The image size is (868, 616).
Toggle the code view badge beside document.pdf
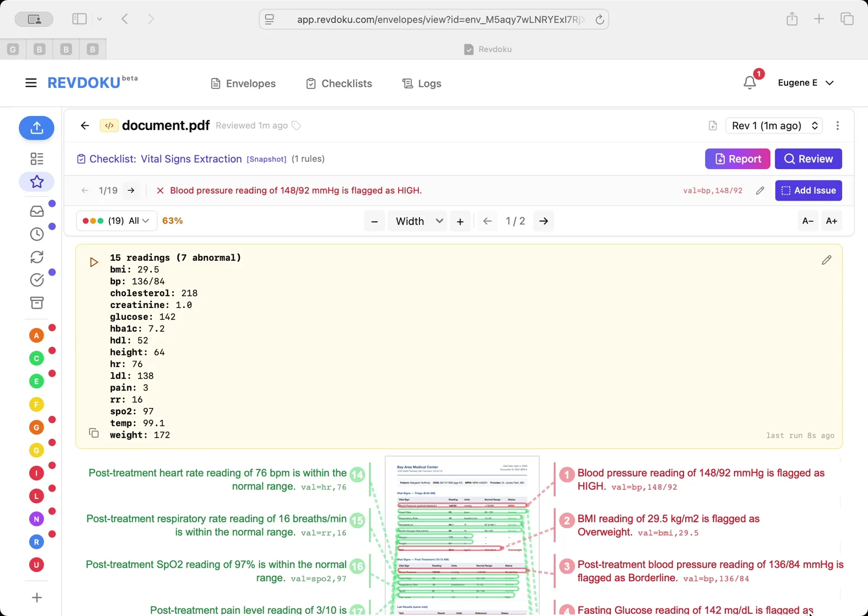point(109,126)
